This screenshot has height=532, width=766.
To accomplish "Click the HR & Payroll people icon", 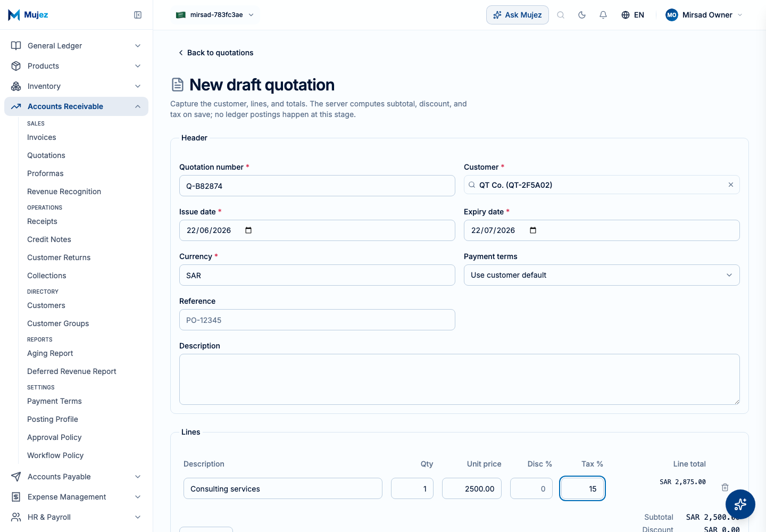I will click(x=16, y=517).
